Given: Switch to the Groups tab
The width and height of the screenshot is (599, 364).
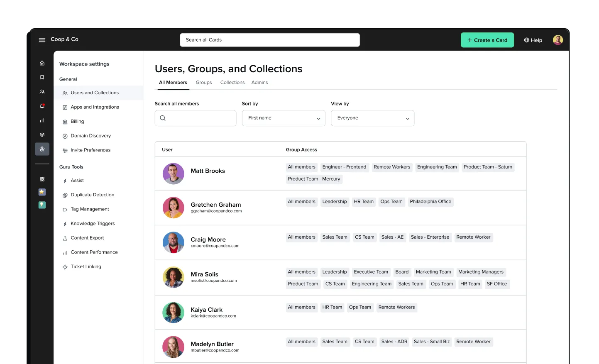Looking at the screenshot, I should pos(204,83).
